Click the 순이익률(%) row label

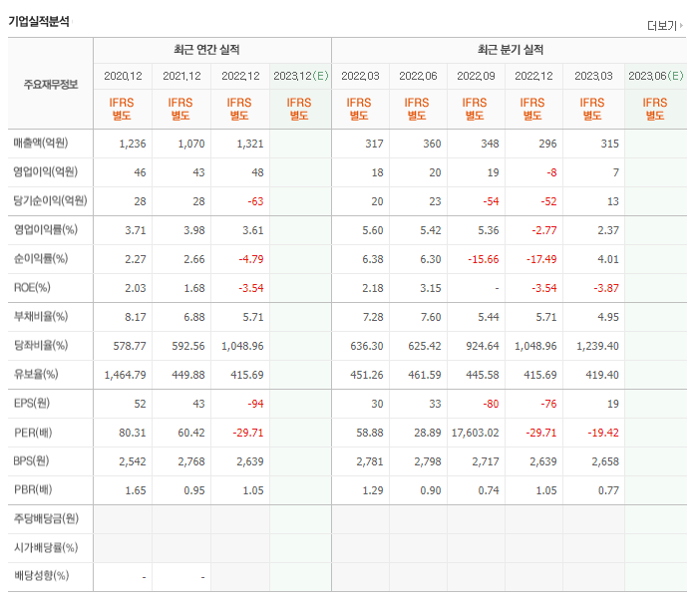click(41, 258)
